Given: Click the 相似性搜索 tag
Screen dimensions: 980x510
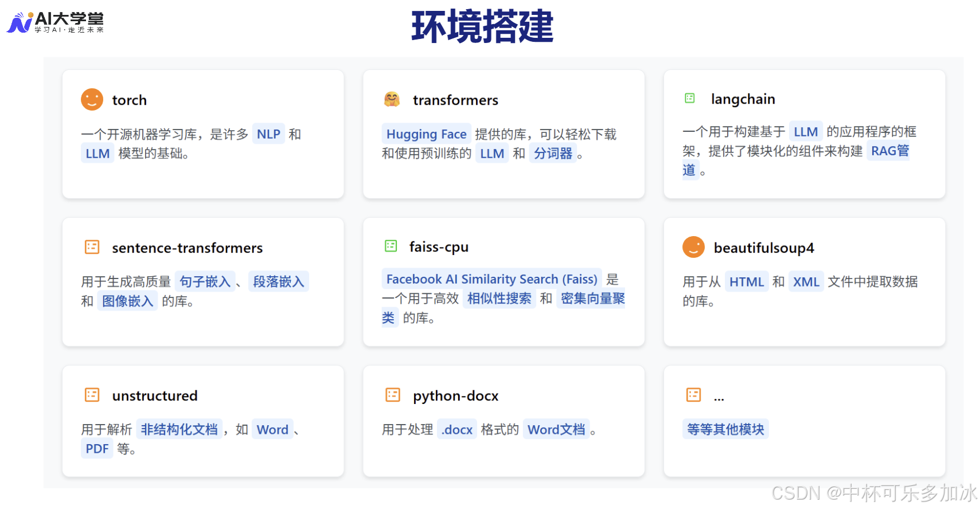Looking at the screenshot, I should pyautogui.click(x=499, y=299).
